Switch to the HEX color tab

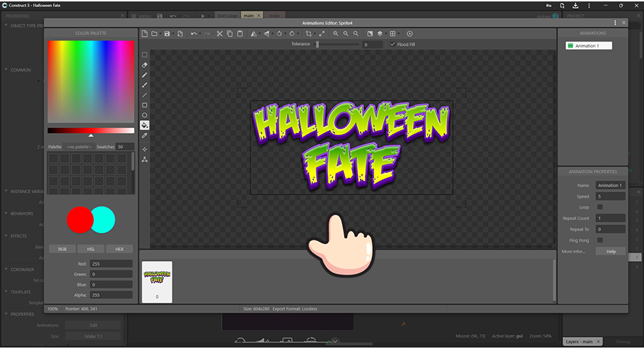click(x=119, y=249)
